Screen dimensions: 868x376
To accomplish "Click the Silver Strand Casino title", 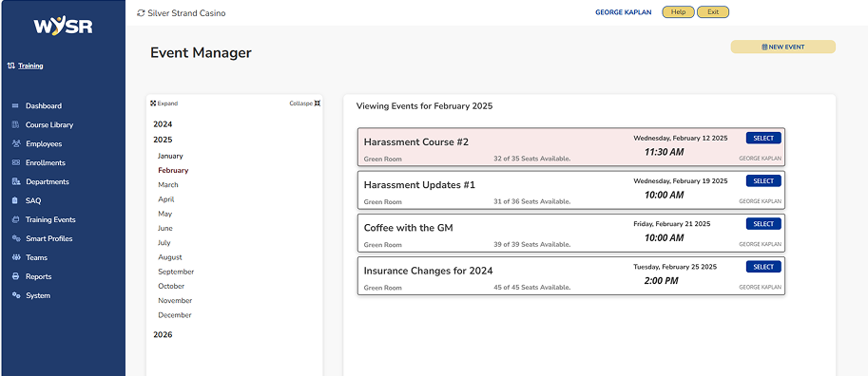I will pyautogui.click(x=186, y=12).
